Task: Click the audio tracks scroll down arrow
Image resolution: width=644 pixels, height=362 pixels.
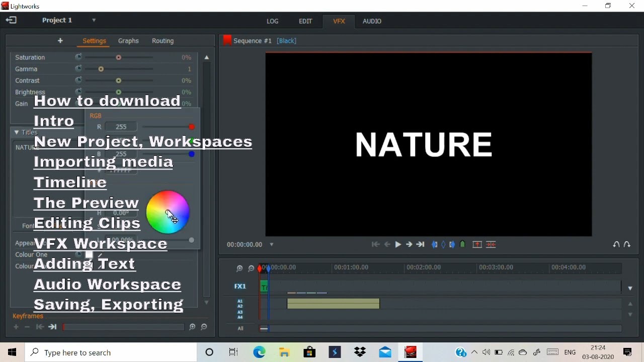Action: coord(630,315)
